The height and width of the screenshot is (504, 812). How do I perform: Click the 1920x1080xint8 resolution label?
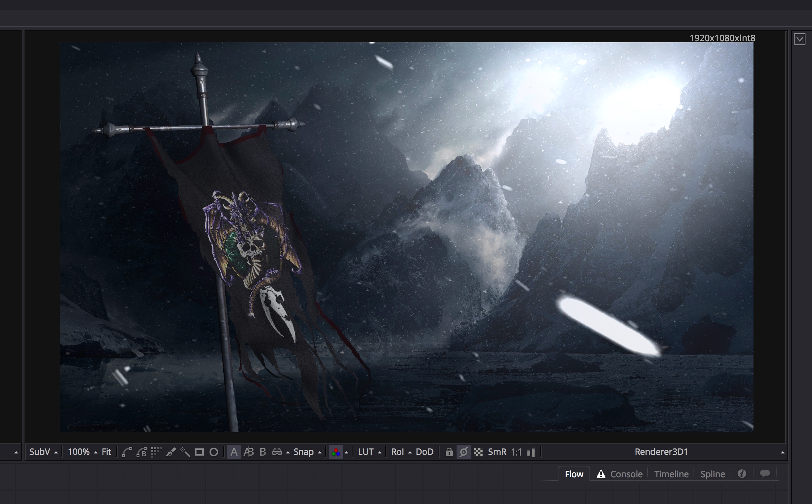[722, 38]
